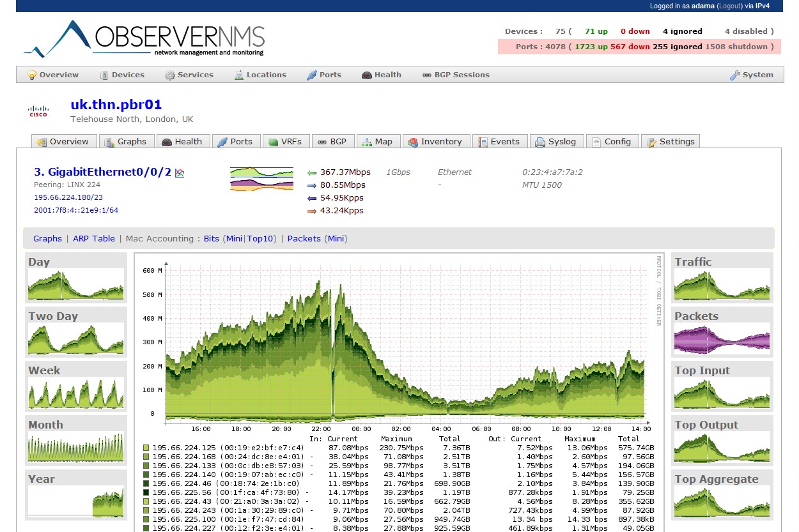Click the Cisco logo icon
The image size is (799, 532).
pyautogui.click(x=38, y=112)
